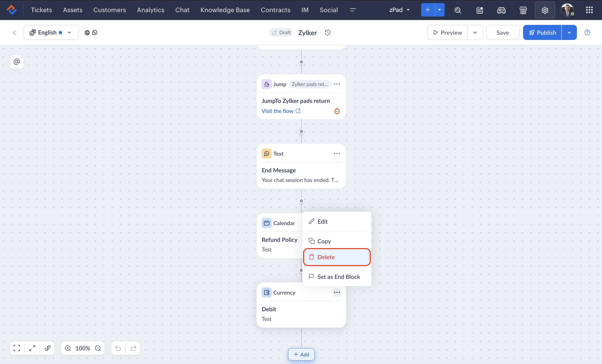Click the undo arrow icon

click(x=118, y=348)
